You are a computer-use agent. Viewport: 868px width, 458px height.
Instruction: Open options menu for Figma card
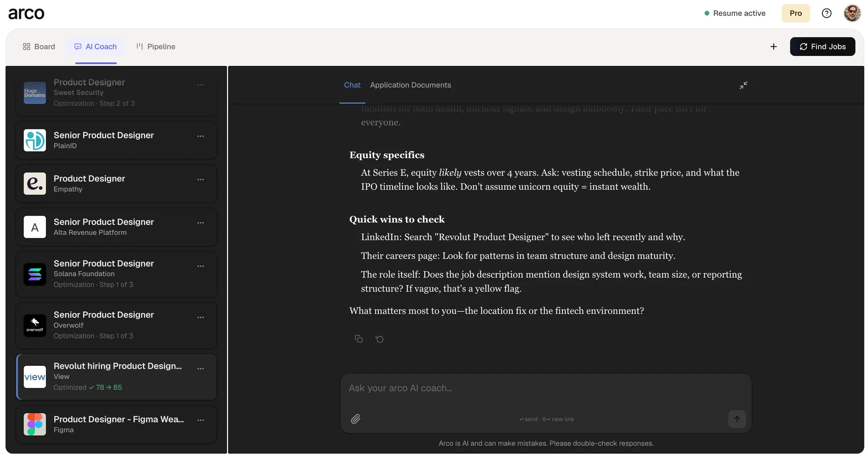[201, 420]
